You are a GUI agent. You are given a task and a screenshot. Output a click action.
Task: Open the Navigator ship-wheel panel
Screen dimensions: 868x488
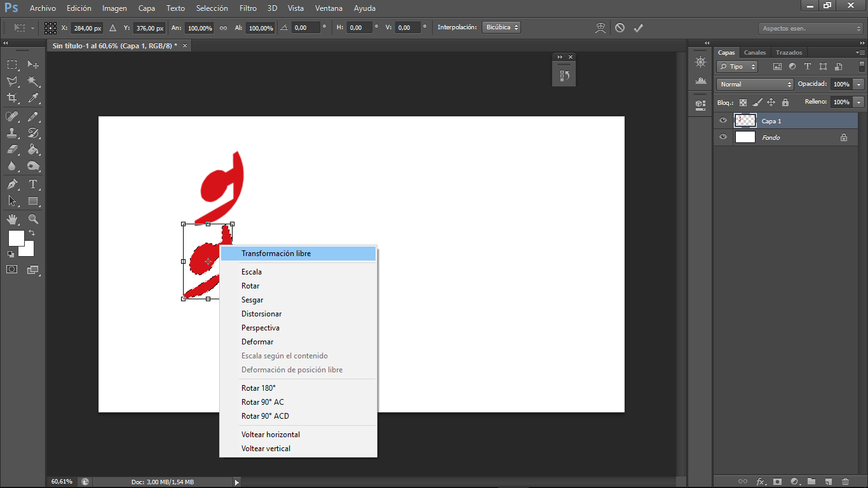coord(701,62)
